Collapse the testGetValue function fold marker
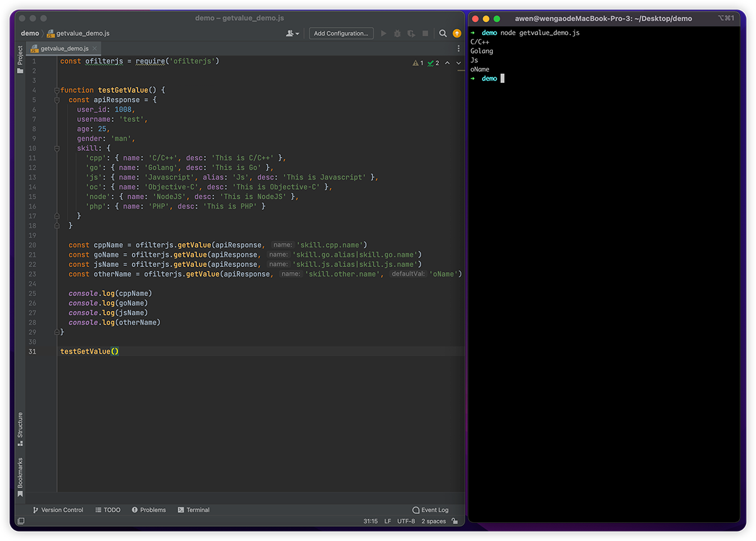The height and width of the screenshot is (541, 756). [57, 90]
